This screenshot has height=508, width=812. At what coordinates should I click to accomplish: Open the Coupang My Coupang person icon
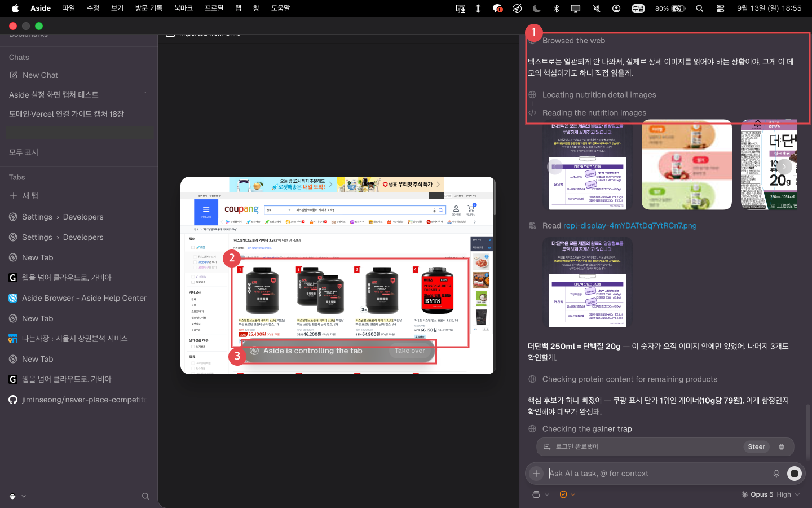coord(456,209)
